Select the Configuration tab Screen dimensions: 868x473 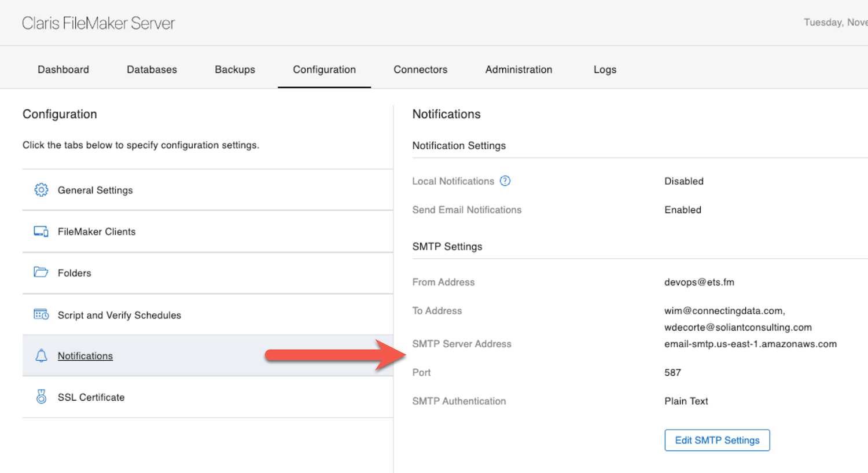[325, 69]
